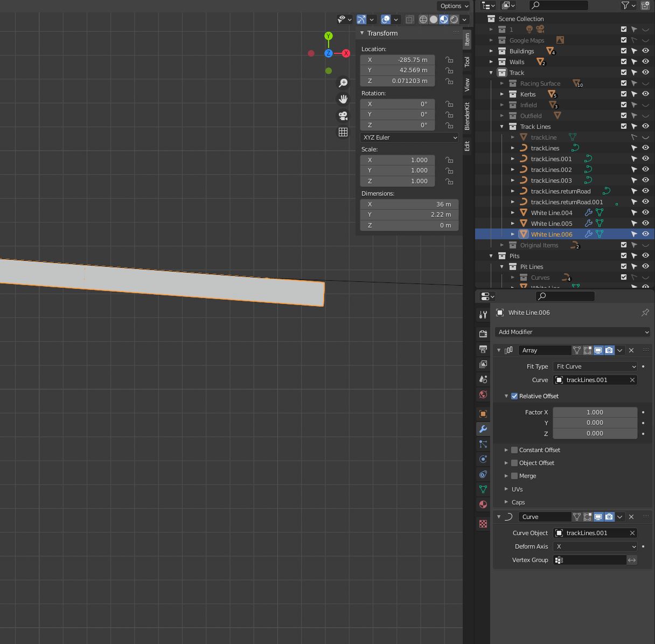Image resolution: width=655 pixels, height=644 pixels.
Task: Enable Object Offset checkbox
Action: [x=514, y=463]
